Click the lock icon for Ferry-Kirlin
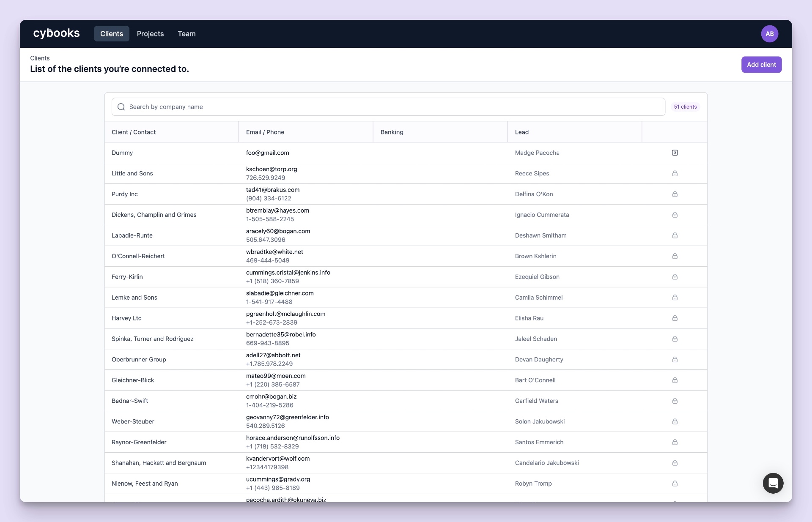 [x=675, y=277]
